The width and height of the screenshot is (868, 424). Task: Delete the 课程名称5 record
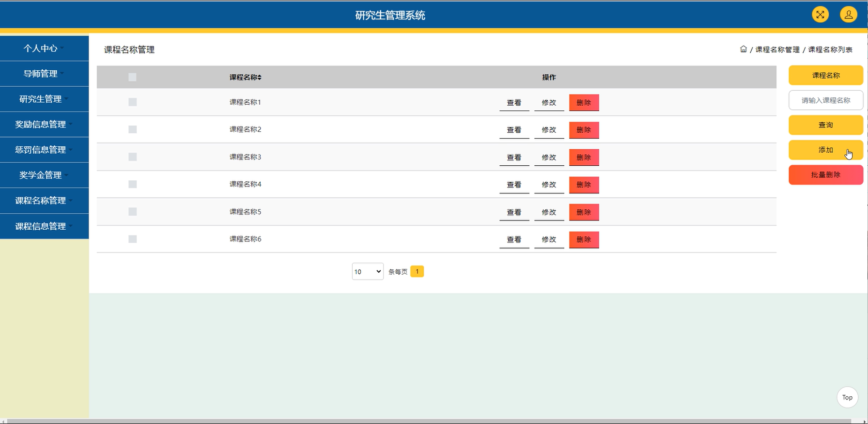[x=584, y=212]
